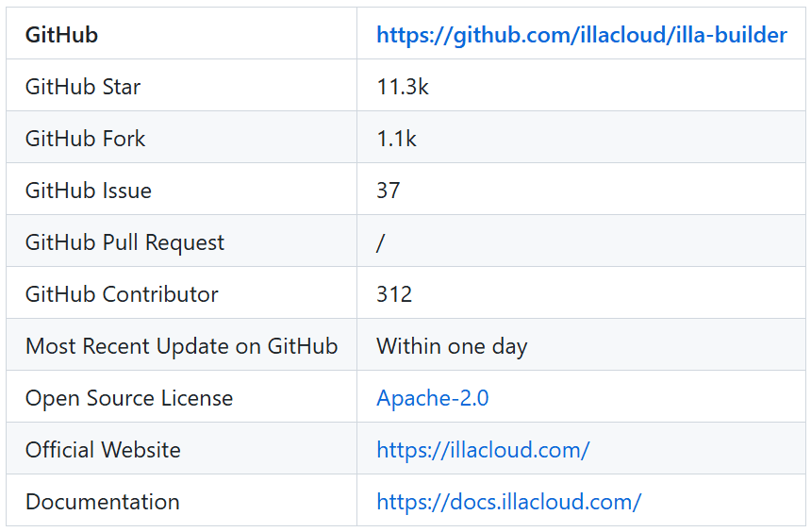The image size is (811, 532).
Task: Select the slash value for Pull Request
Action: [x=381, y=242]
